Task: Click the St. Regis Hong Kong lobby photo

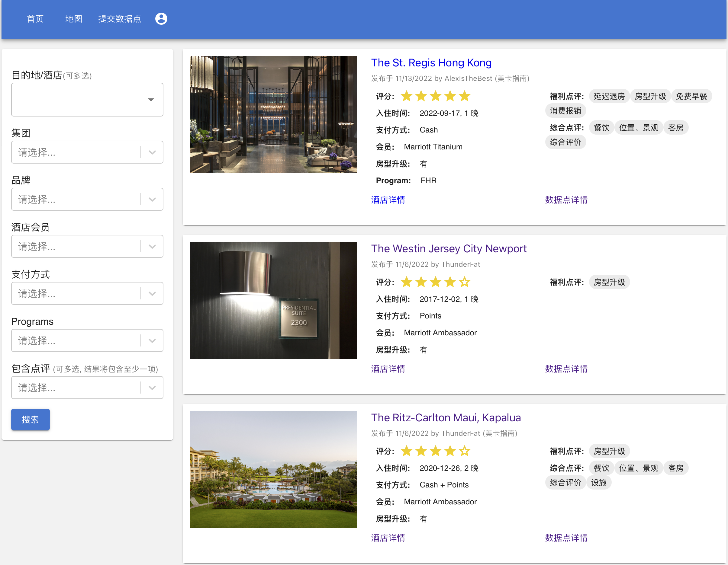Action: (x=273, y=115)
